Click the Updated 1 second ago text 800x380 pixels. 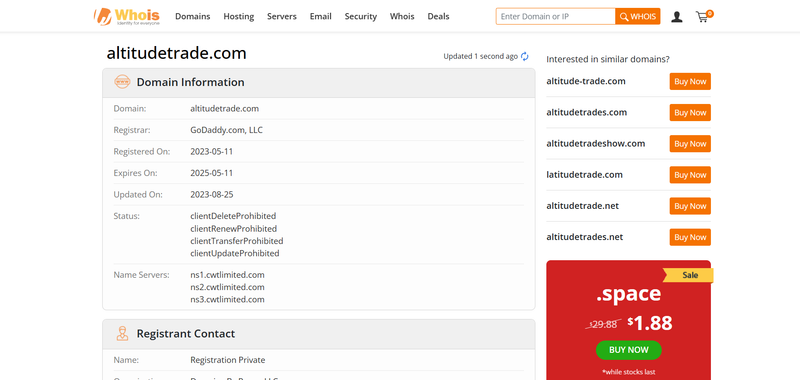(x=481, y=56)
